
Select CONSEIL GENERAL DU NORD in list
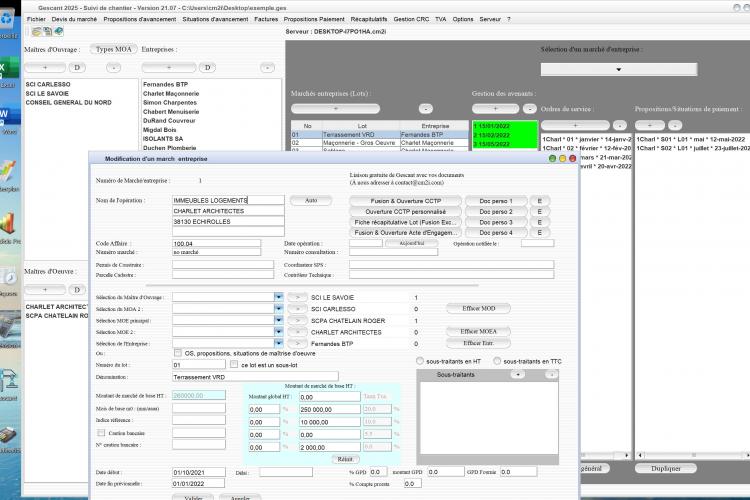click(x=68, y=102)
